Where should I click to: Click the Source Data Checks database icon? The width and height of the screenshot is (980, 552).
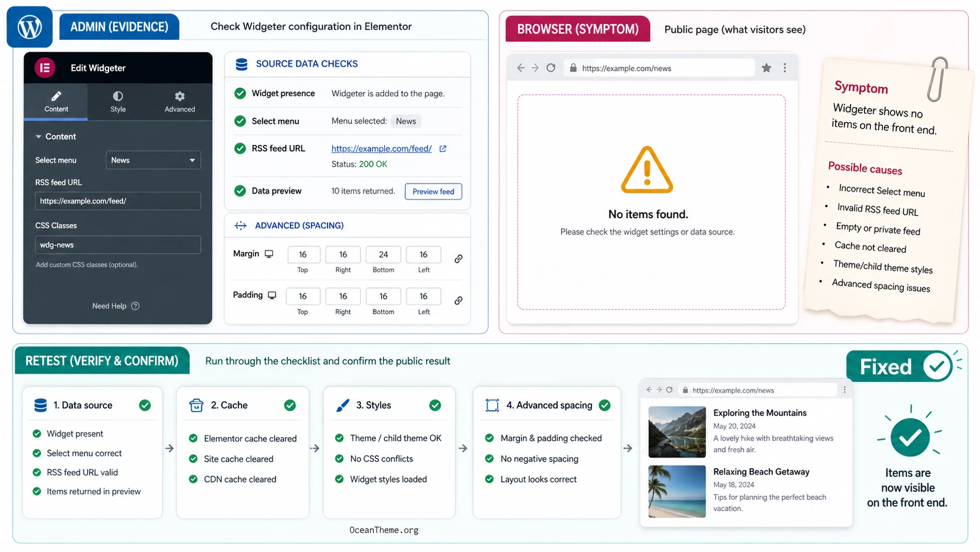pyautogui.click(x=241, y=64)
